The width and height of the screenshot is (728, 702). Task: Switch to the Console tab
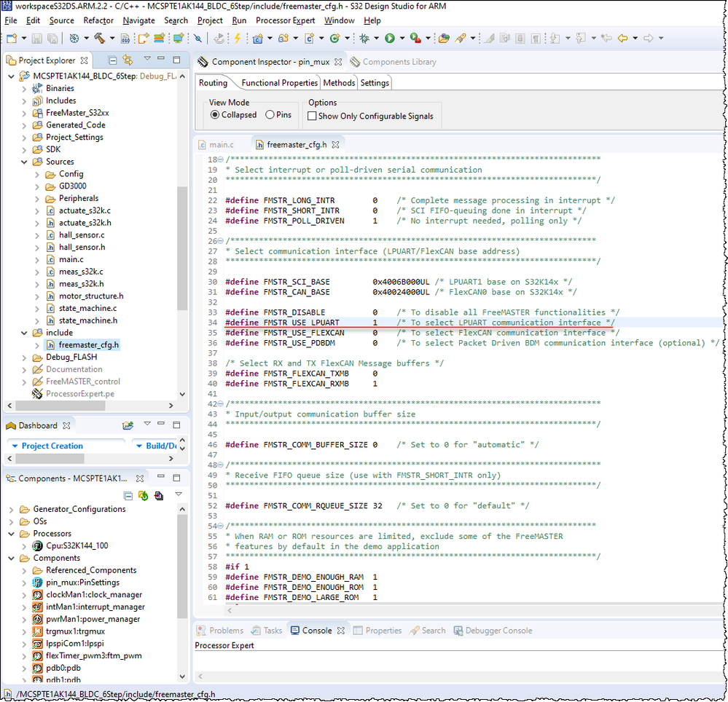318,630
